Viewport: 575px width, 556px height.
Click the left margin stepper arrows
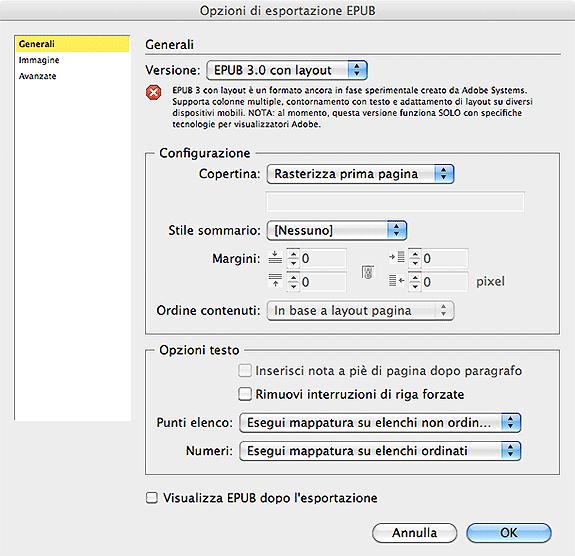(x=415, y=258)
